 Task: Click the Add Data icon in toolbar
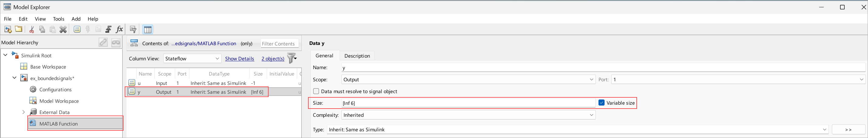(77, 30)
